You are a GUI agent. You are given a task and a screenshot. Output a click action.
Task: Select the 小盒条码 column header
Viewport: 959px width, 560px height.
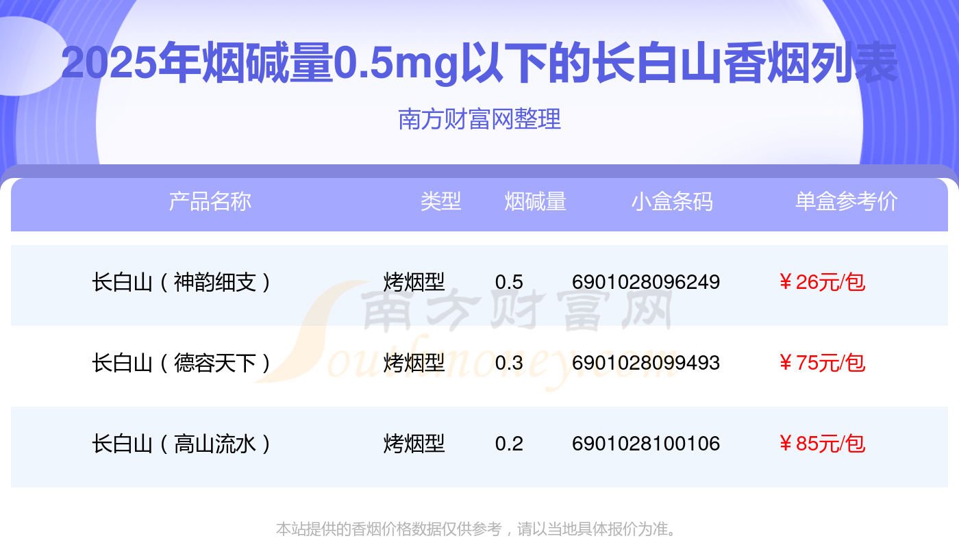pos(672,201)
